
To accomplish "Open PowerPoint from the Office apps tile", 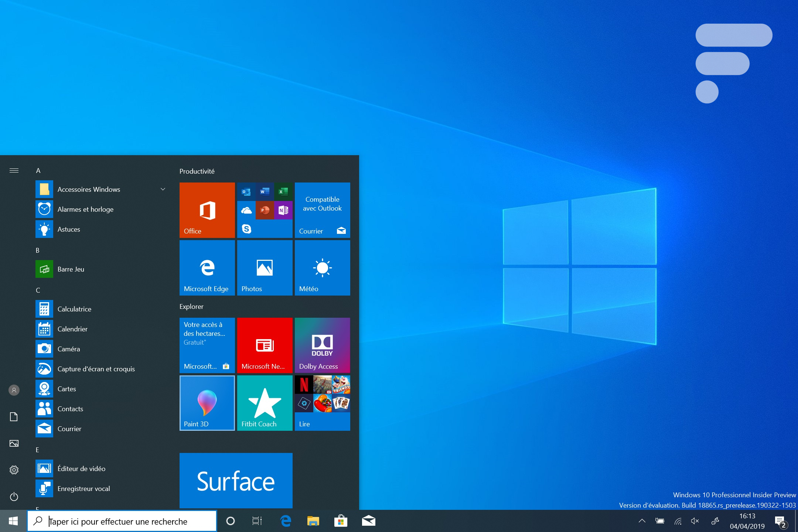I will coord(265,210).
